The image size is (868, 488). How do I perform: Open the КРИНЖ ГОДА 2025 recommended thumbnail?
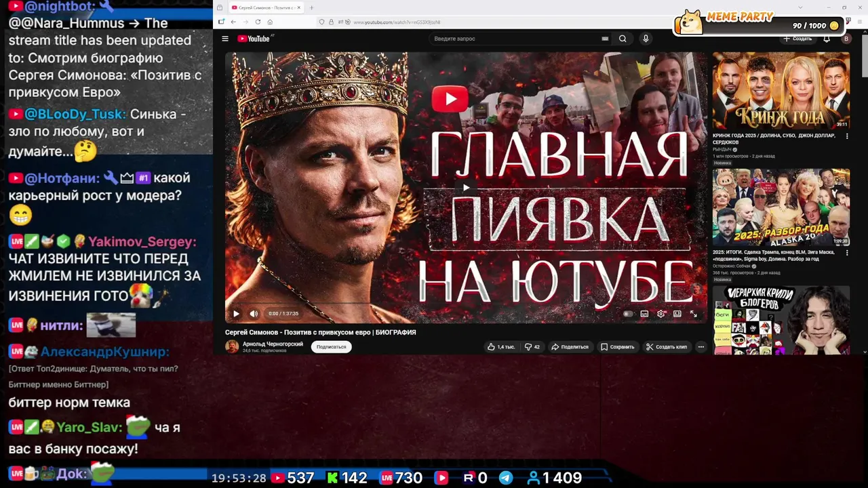781,91
